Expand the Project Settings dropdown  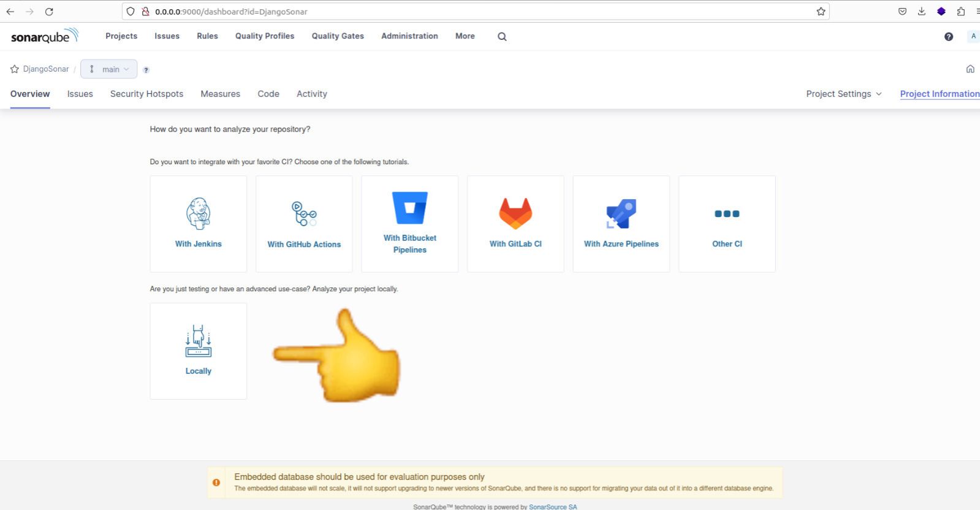tap(844, 94)
